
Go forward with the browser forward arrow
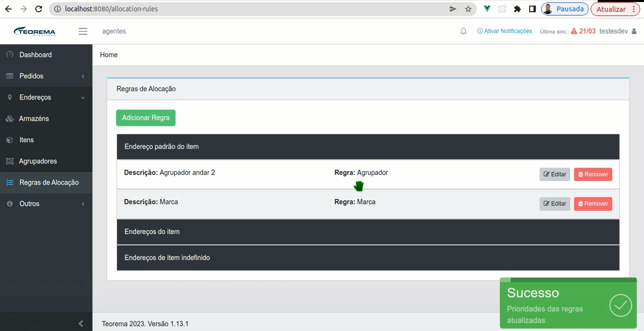pos(23,9)
